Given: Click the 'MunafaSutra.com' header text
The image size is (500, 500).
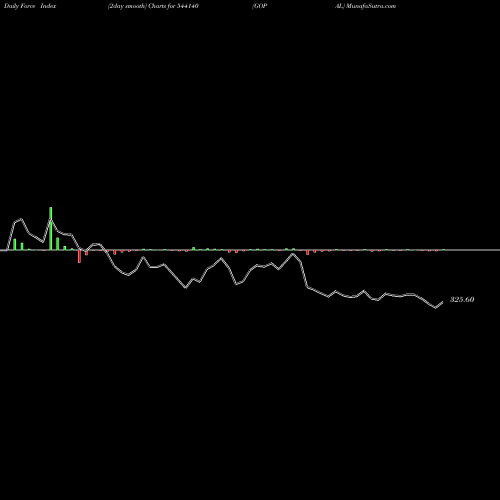Looking at the screenshot, I should coord(371,6).
